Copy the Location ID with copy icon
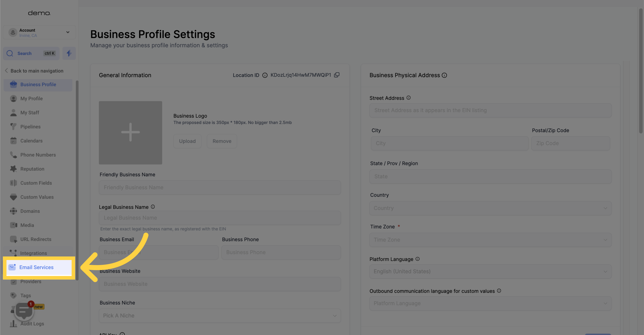The width and height of the screenshot is (644, 335). [337, 75]
